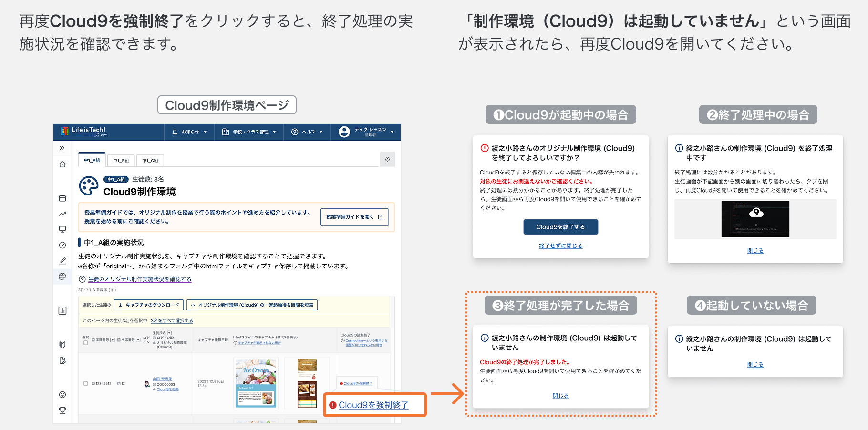
Task: Open the trend-line progress icon in the sidebar
Action: [62, 214]
